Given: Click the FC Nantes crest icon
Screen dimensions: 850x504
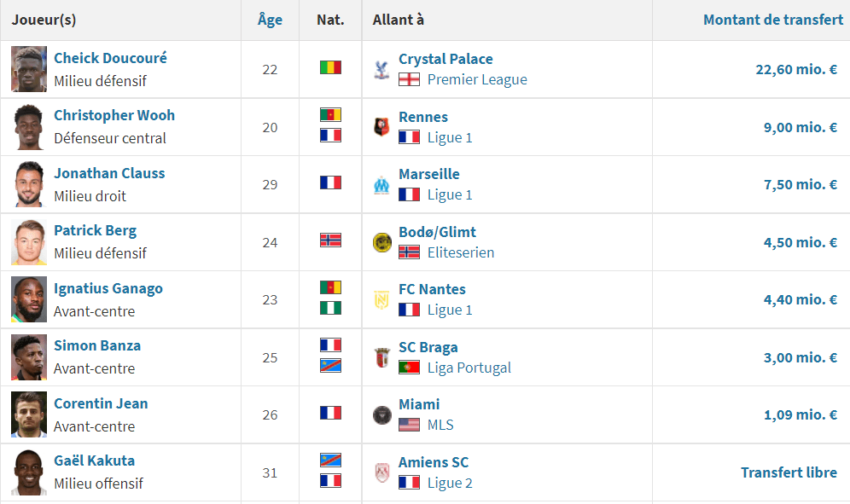Looking at the screenshot, I should 381,300.
